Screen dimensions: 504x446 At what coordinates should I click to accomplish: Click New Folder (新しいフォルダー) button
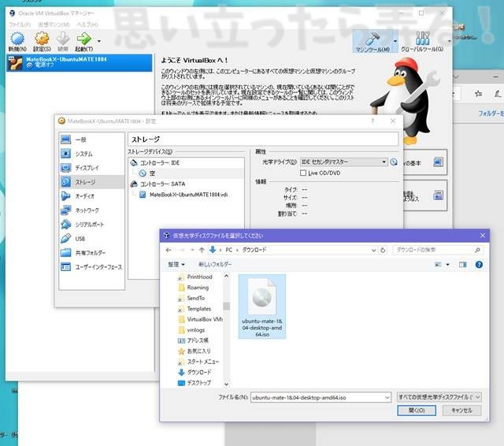(215, 264)
